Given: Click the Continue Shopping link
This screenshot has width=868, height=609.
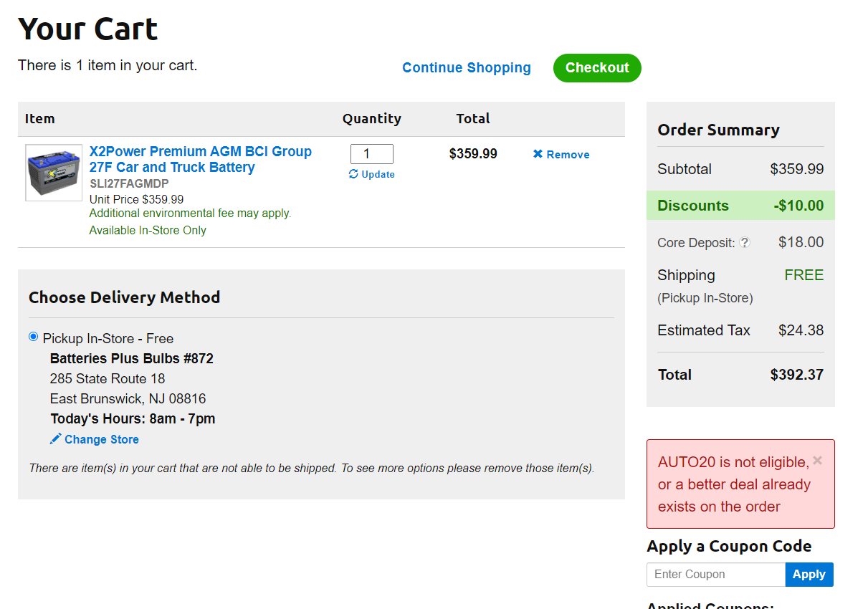Looking at the screenshot, I should click(x=466, y=68).
